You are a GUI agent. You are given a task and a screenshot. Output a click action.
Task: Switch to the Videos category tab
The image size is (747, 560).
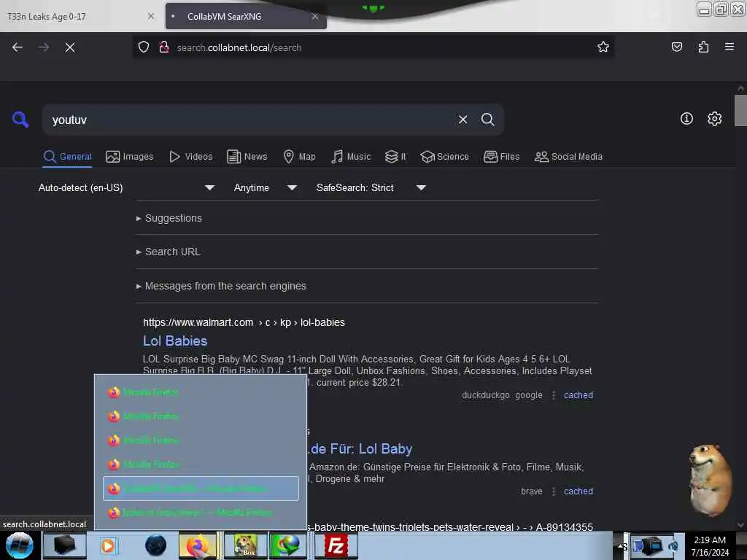pos(190,157)
